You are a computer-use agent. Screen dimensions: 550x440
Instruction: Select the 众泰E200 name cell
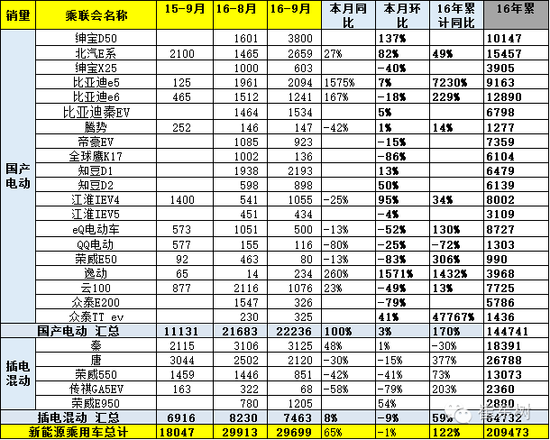tap(96, 302)
